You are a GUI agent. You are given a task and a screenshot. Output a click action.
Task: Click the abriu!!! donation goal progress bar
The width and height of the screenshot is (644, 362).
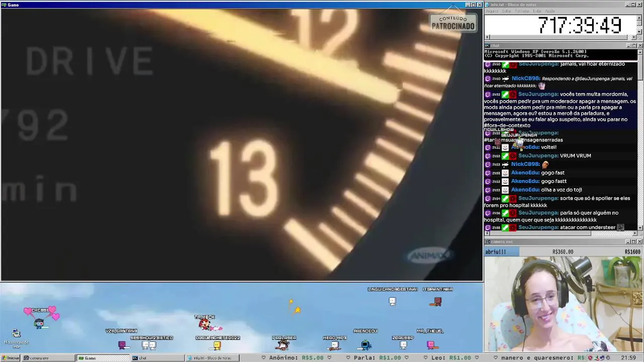563,252
